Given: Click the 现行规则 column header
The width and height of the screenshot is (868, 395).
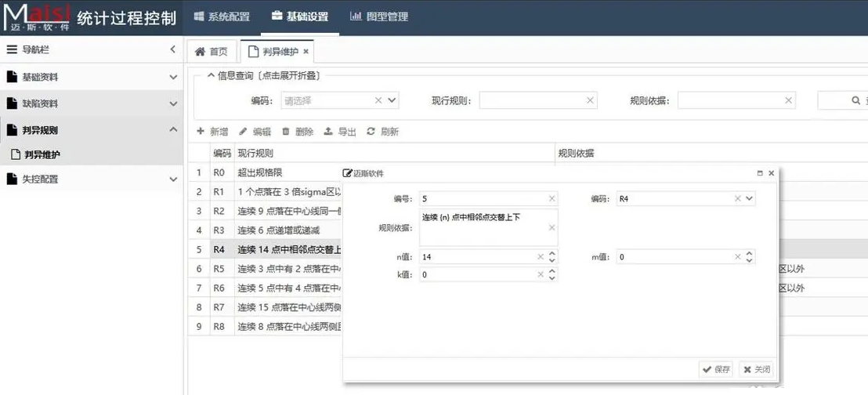Looking at the screenshot, I should 395,153.
